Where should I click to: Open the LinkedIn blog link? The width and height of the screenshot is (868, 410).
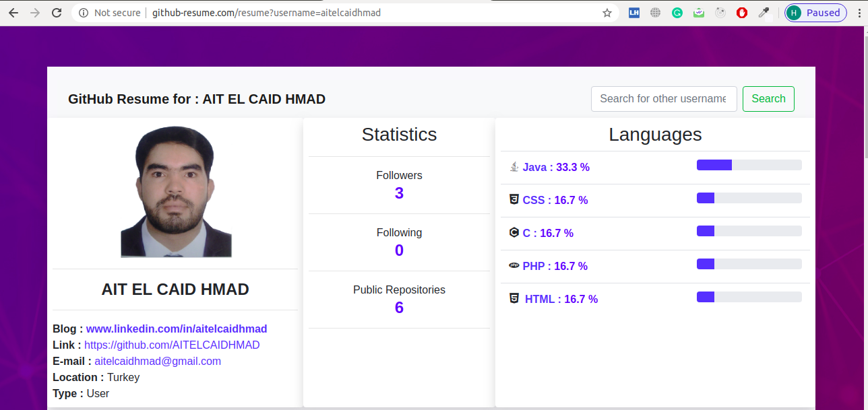tap(177, 329)
